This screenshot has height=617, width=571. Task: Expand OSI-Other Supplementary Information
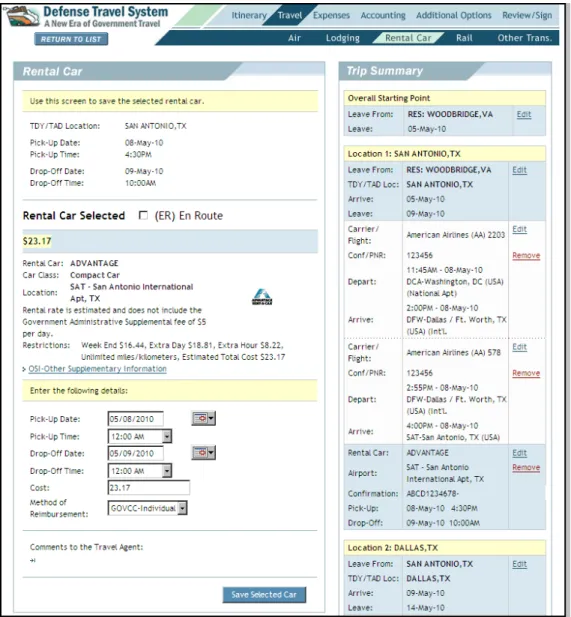click(x=97, y=369)
